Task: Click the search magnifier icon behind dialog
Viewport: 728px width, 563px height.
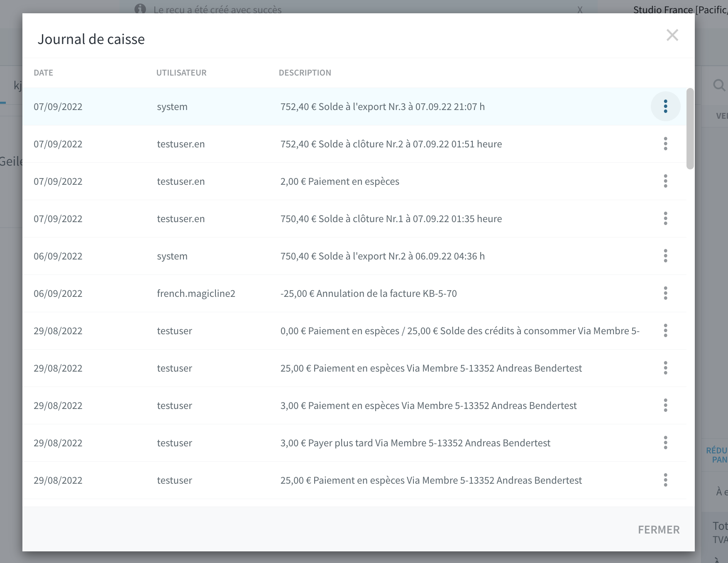Action: pyautogui.click(x=719, y=86)
